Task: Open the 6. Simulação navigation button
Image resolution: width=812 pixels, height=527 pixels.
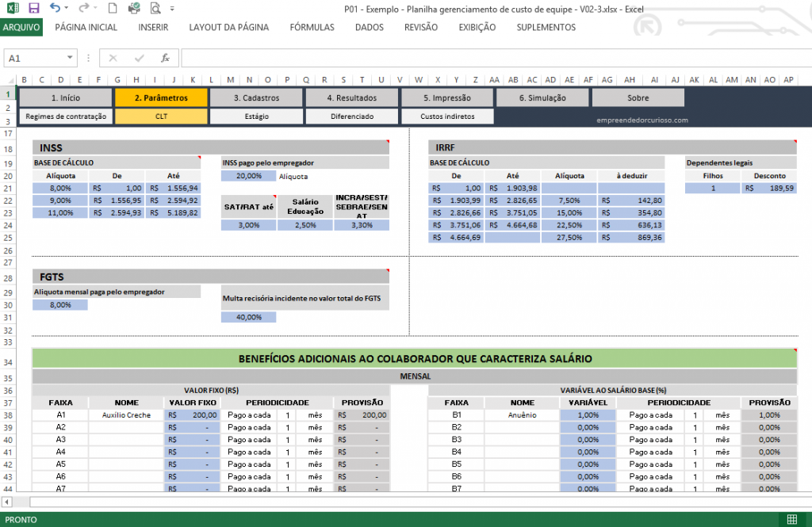Action: pyautogui.click(x=542, y=97)
